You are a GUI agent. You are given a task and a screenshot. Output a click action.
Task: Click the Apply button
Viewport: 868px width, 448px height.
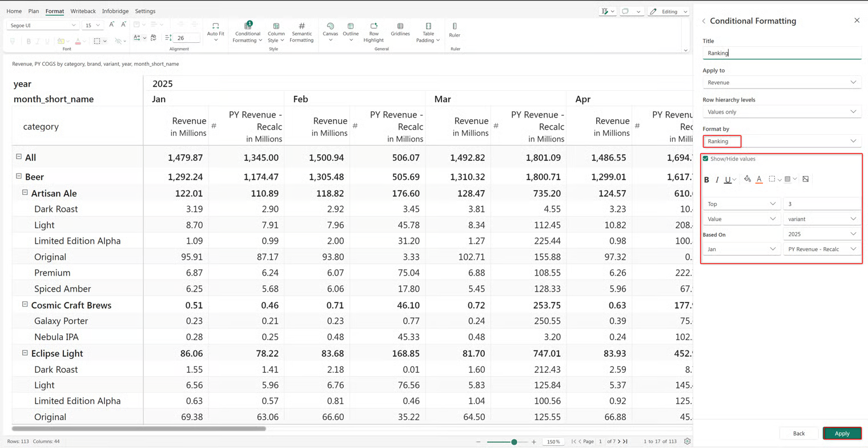click(x=842, y=433)
